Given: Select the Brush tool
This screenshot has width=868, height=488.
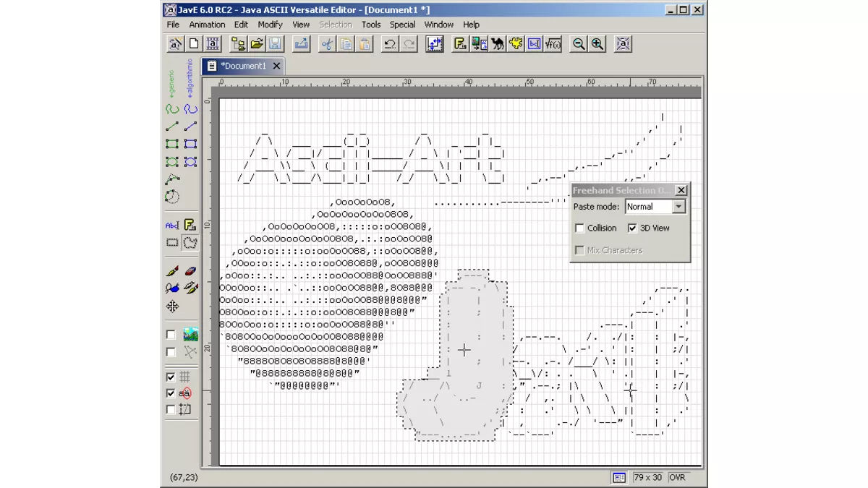Looking at the screenshot, I should point(172,270).
